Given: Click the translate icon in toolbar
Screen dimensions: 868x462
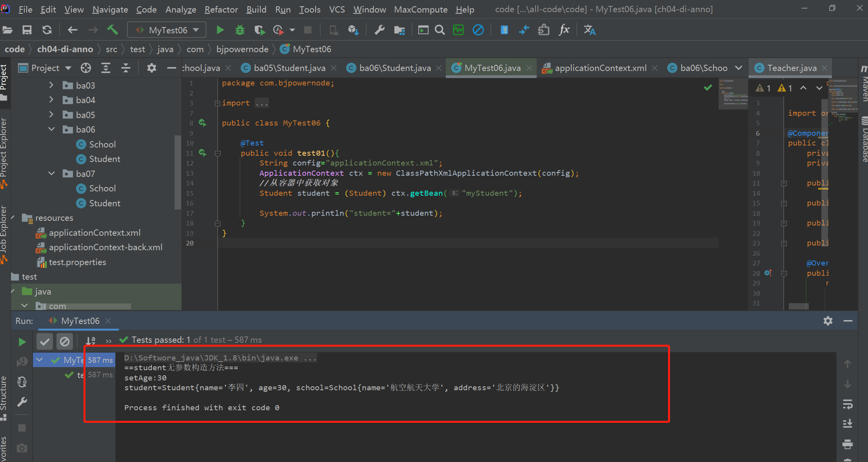Looking at the screenshot, I should [x=589, y=30].
